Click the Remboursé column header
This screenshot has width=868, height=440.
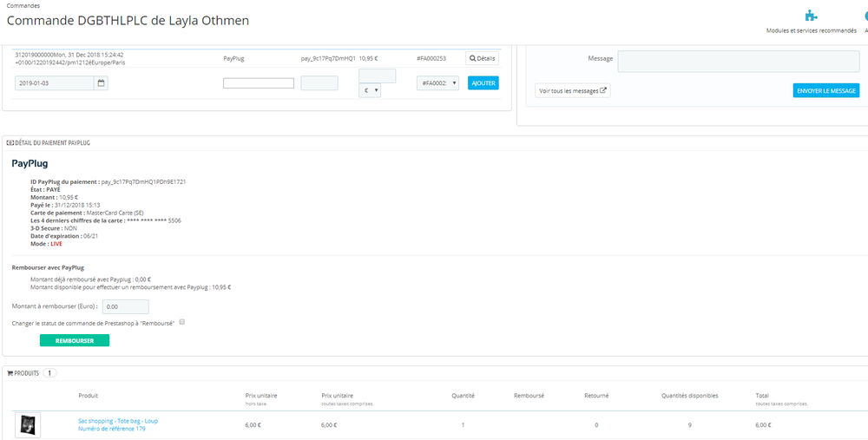coord(529,396)
